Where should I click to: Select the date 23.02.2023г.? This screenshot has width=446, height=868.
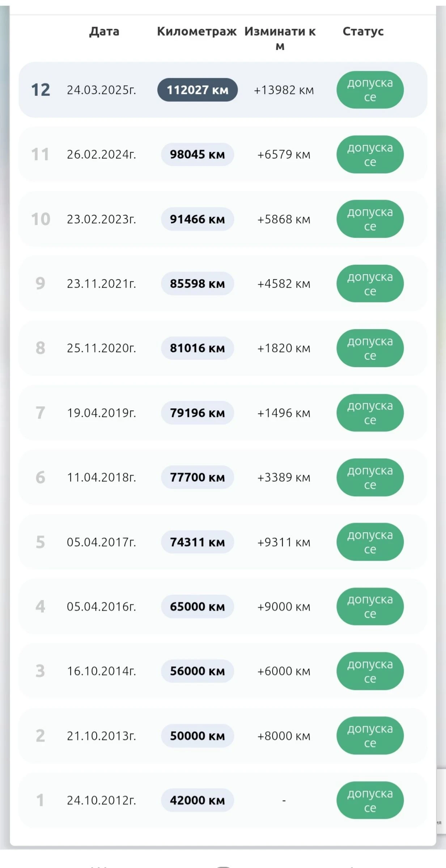[101, 219]
